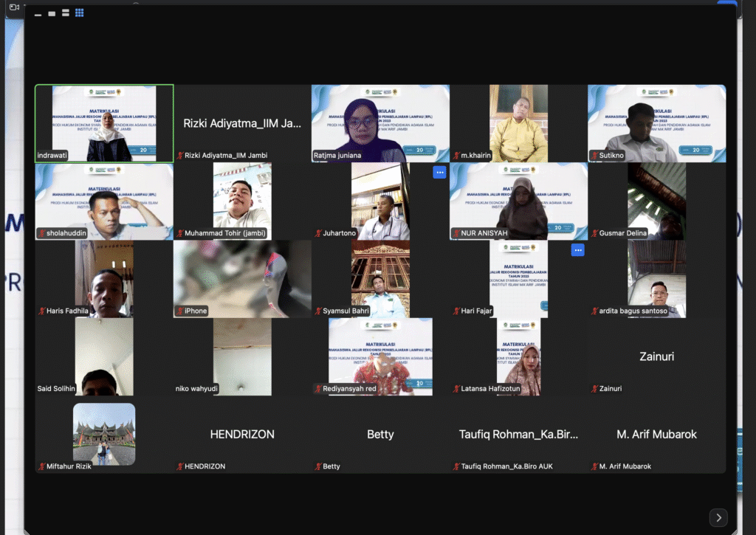756x535 pixels.
Task: Select the two-row stacked thumbnail view icon
Action: click(x=66, y=13)
